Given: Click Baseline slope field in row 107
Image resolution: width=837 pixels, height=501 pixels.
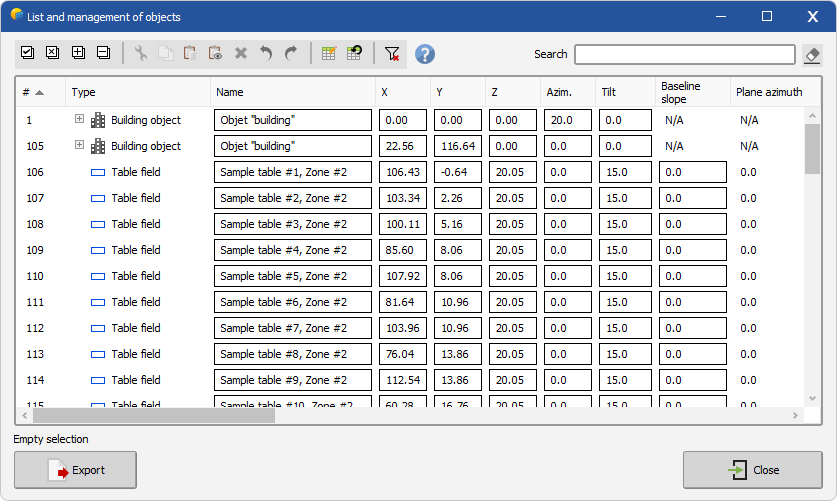Looking at the screenshot, I should coord(692,198).
